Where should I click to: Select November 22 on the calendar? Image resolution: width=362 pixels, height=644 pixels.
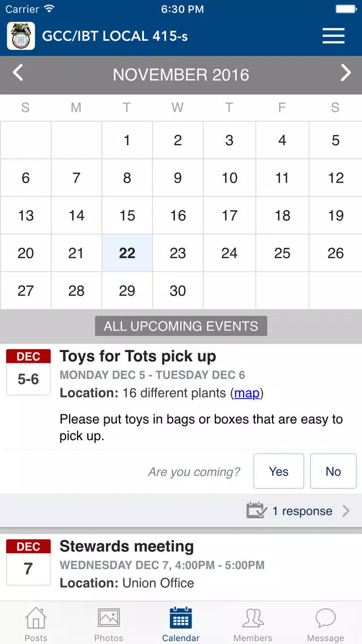127,253
